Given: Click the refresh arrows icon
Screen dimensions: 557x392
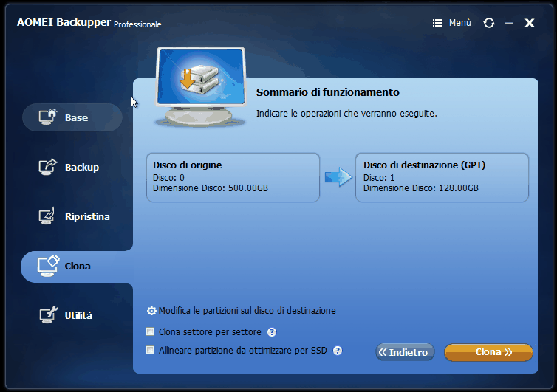Looking at the screenshot, I should tap(489, 23).
